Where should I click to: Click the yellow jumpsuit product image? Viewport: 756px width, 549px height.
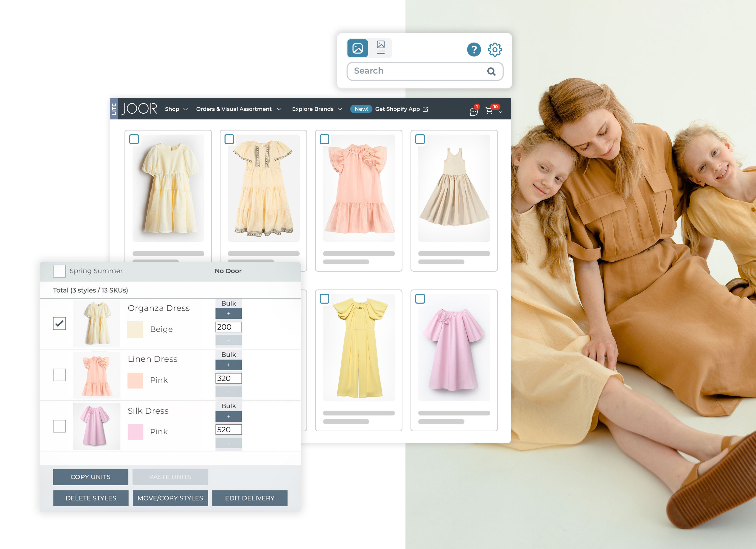pyautogui.click(x=359, y=348)
